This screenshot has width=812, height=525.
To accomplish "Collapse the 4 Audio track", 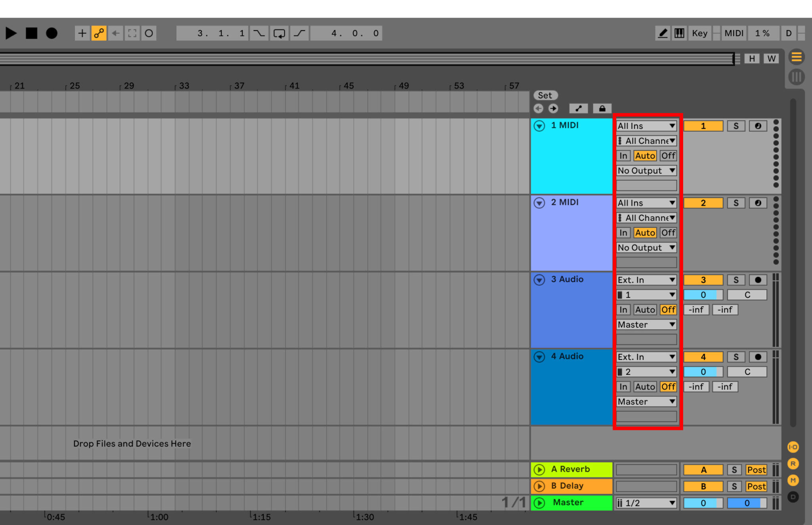I will click(x=539, y=357).
